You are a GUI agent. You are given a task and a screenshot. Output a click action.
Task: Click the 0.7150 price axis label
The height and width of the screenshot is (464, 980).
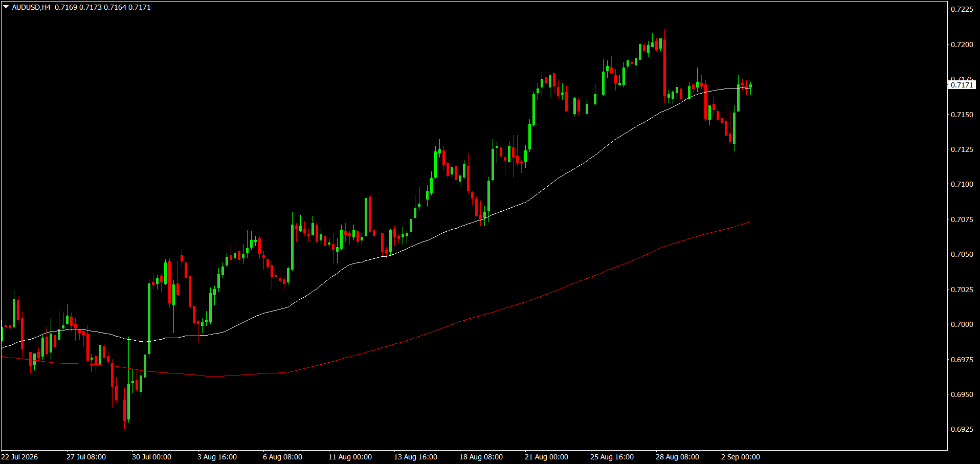962,115
